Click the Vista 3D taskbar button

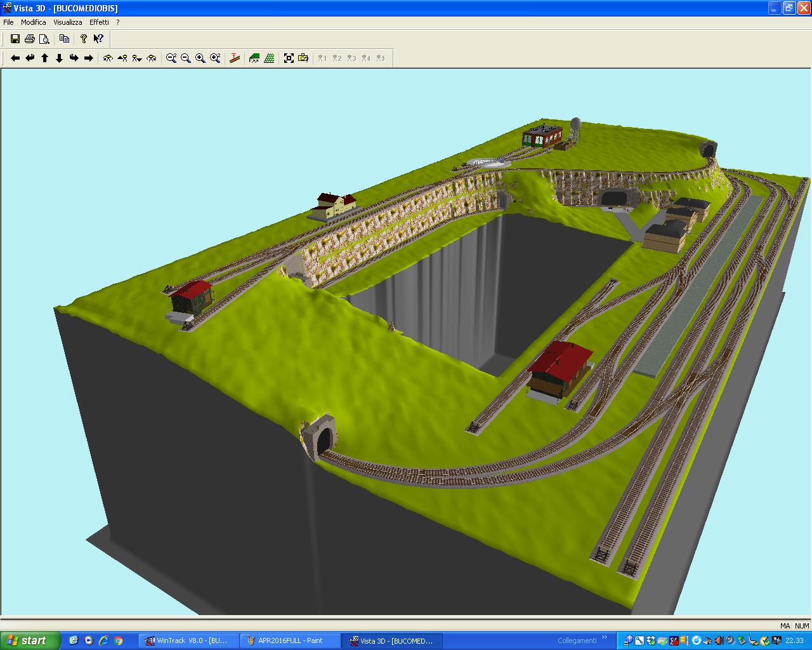(391, 641)
